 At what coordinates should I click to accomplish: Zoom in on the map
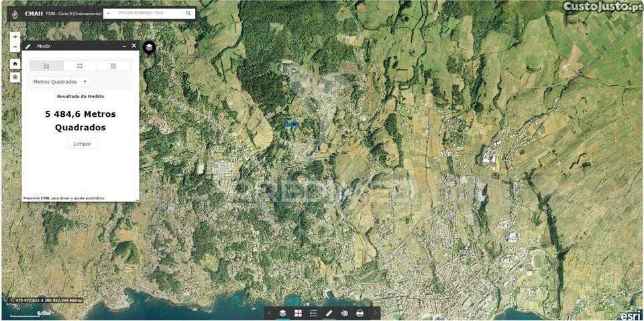pos(15,37)
